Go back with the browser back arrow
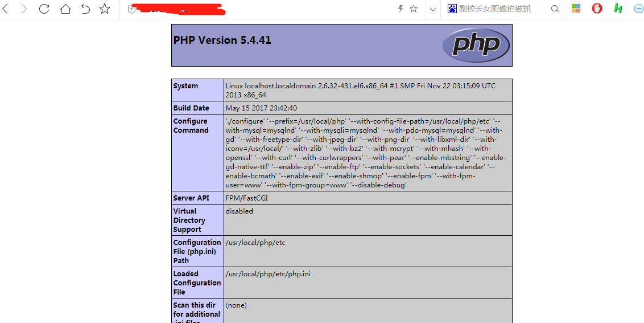644x323 pixels. [5, 9]
